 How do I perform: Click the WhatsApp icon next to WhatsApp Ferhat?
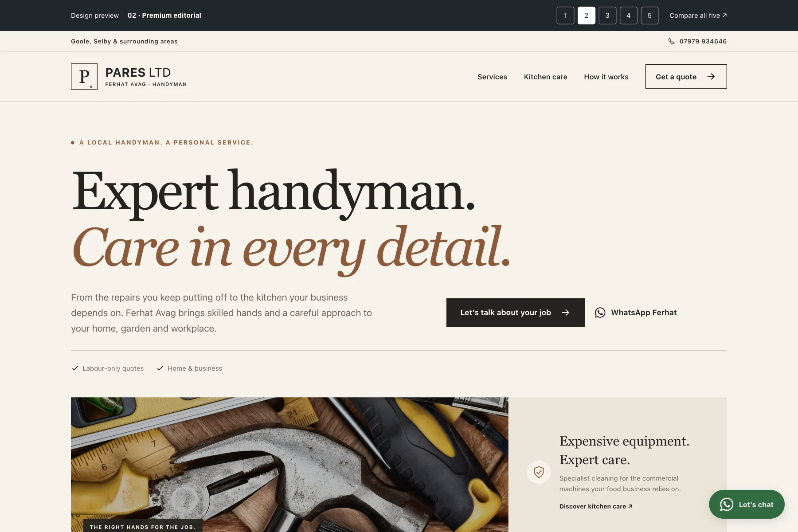click(600, 313)
